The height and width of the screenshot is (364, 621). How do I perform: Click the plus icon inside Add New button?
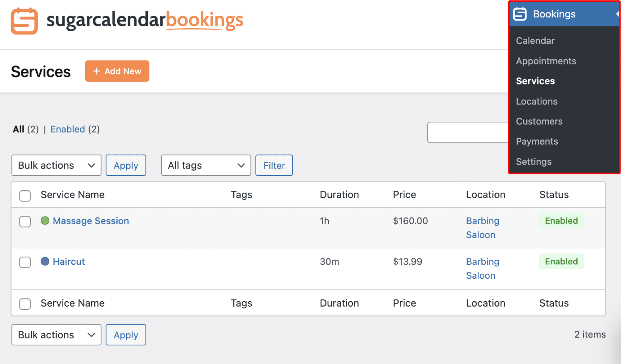click(96, 71)
